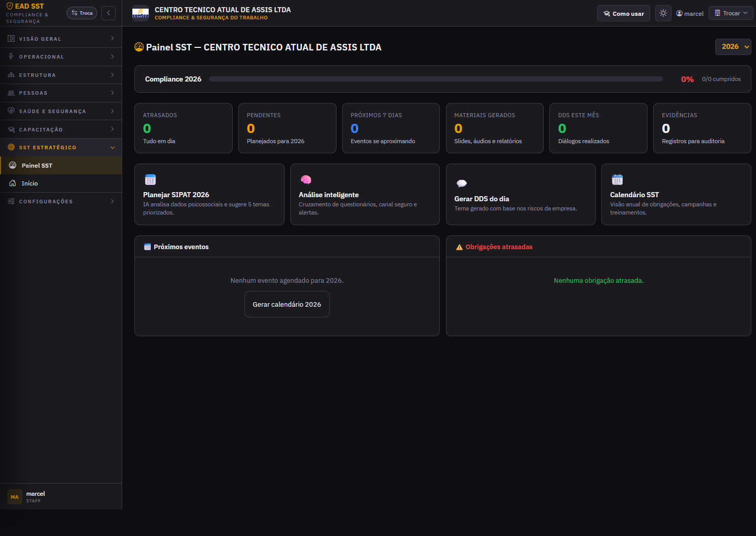This screenshot has width=756, height=536.
Task: Click the Troca switch button in sidebar
Action: [82, 13]
